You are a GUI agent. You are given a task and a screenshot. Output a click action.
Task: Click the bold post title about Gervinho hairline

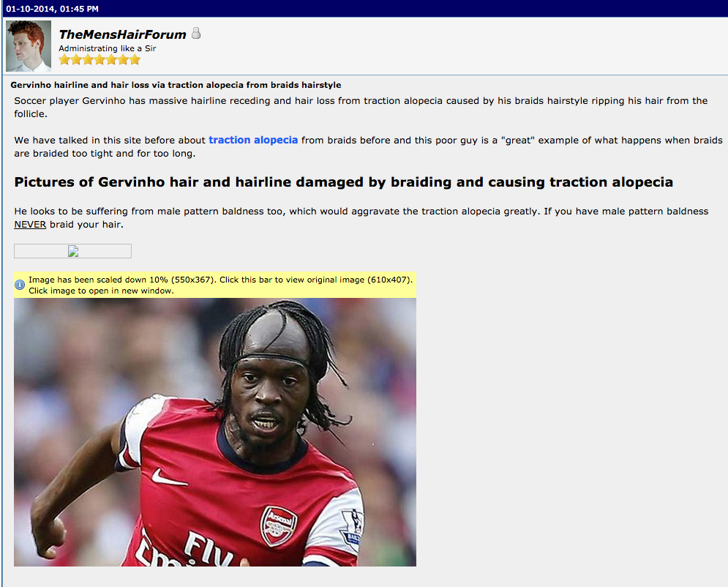pyautogui.click(x=176, y=85)
